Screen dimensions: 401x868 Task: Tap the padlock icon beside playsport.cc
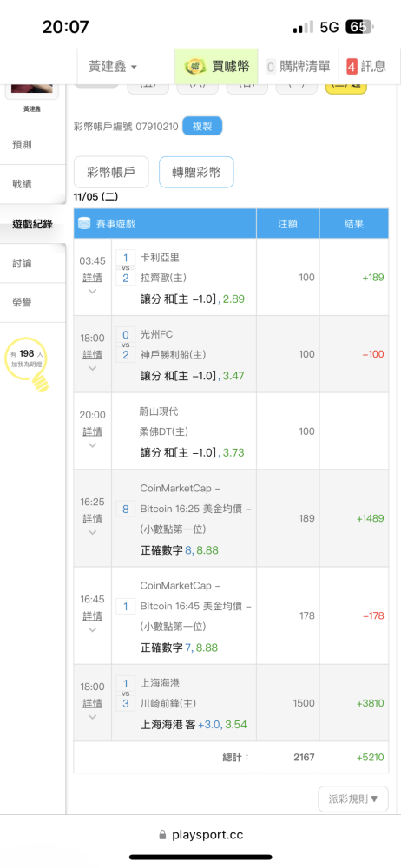162,835
